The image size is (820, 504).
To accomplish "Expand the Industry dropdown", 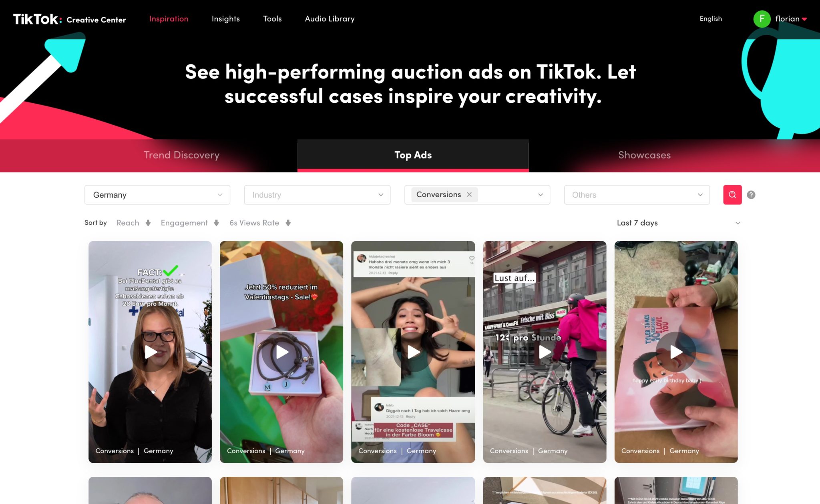I will (x=317, y=195).
